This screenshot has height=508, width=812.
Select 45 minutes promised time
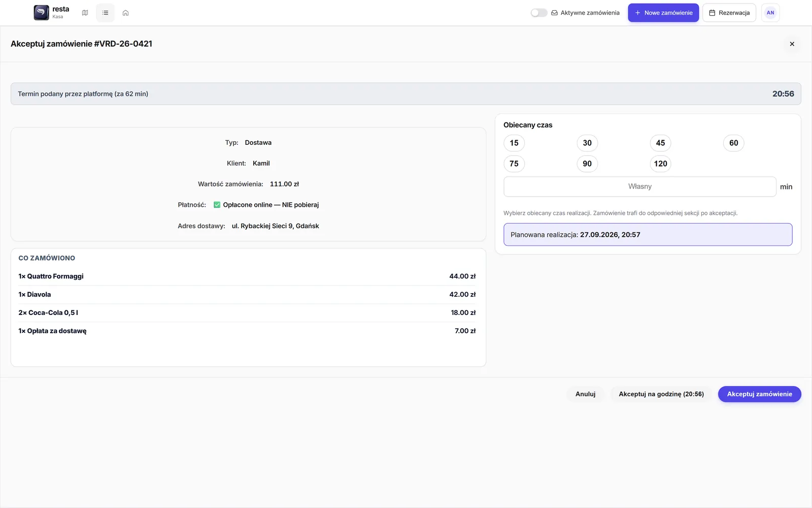[660, 143]
